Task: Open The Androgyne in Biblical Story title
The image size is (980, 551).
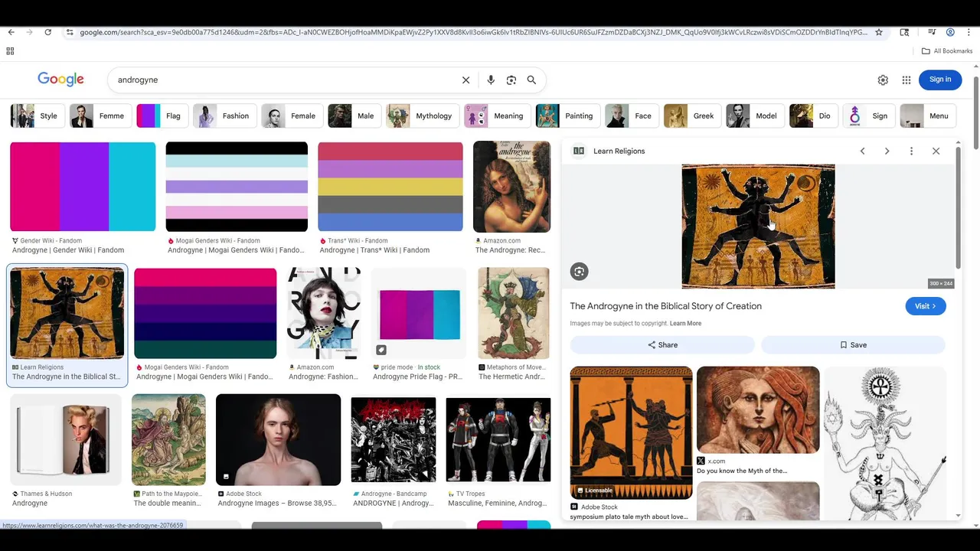Action: point(665,306)
